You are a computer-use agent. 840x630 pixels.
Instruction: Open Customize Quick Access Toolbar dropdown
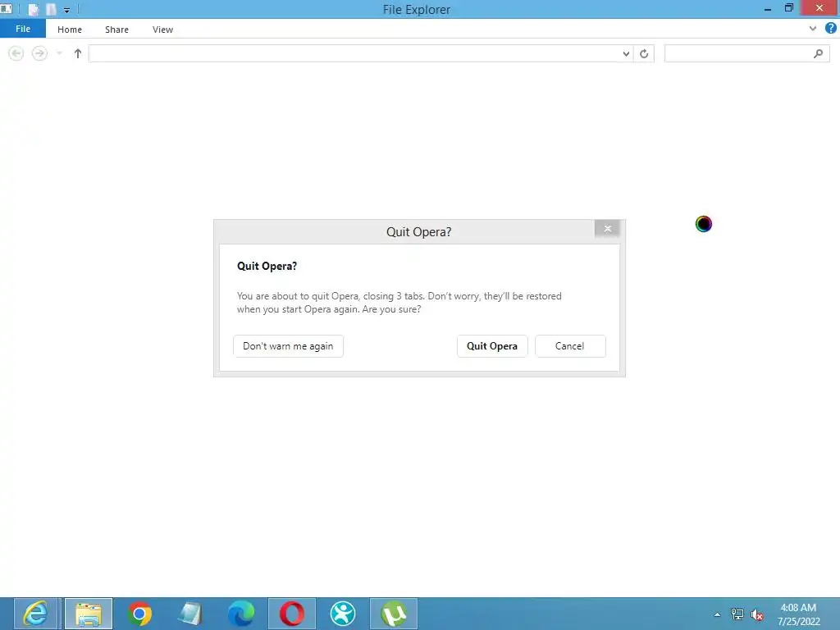67,10
